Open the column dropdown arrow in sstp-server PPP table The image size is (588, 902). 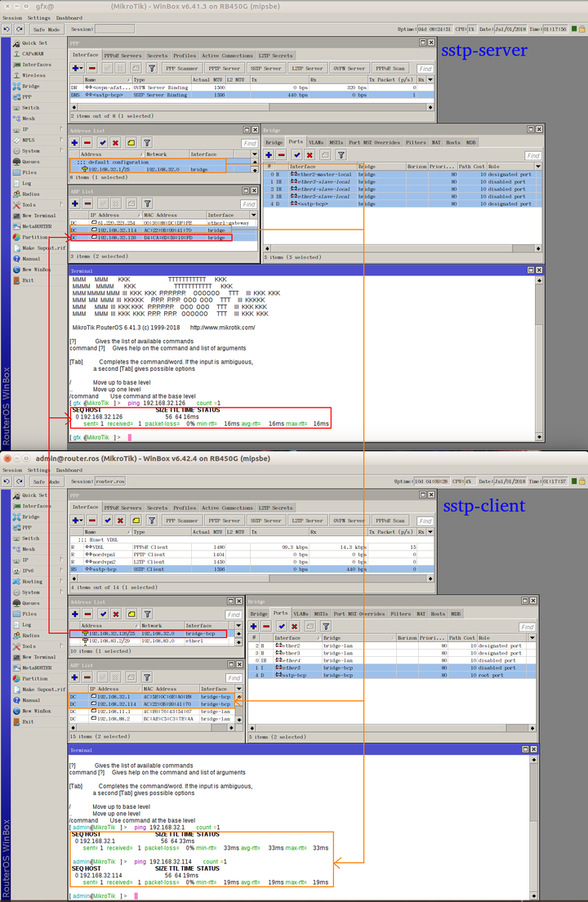click(x=430, y=80)
